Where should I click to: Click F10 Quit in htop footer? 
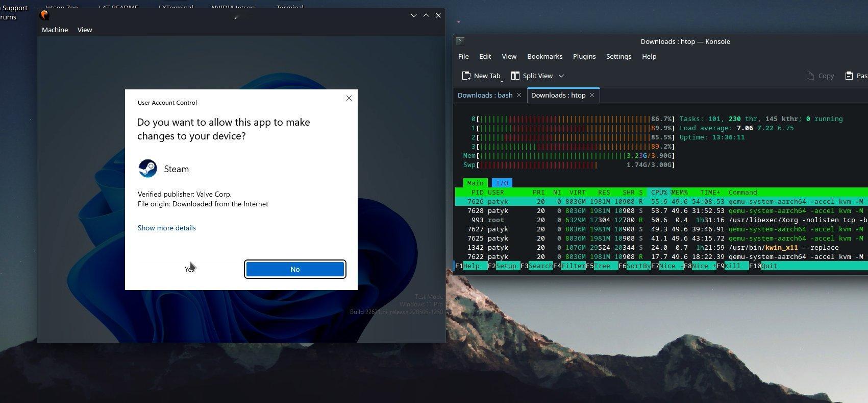coord(763,266)
